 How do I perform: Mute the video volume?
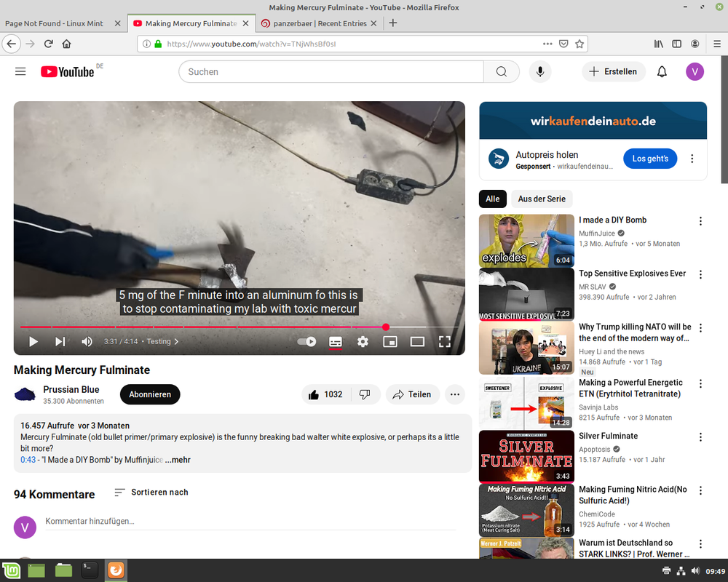[87, 342]
